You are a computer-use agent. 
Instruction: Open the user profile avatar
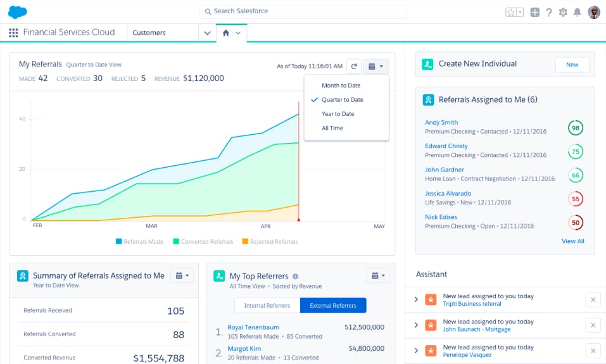point(594,13)
